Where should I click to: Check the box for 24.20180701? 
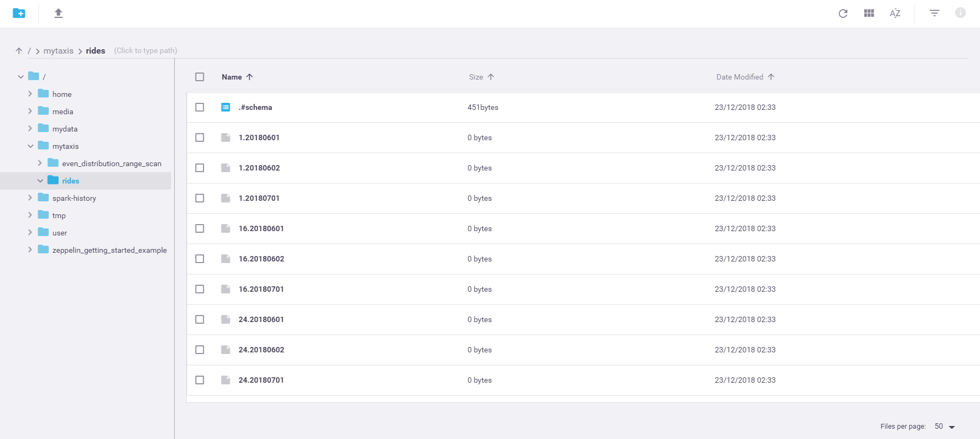[200, 380]
